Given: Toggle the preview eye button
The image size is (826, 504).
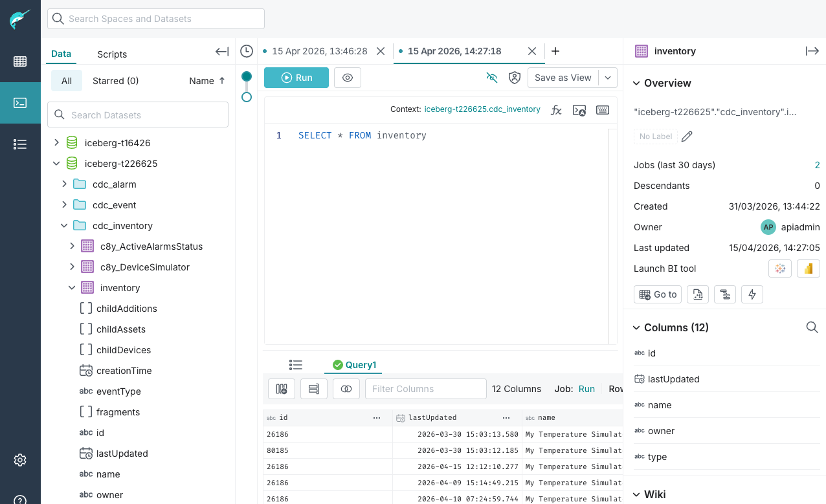Looking at the screenshot, I should point(348,78).
